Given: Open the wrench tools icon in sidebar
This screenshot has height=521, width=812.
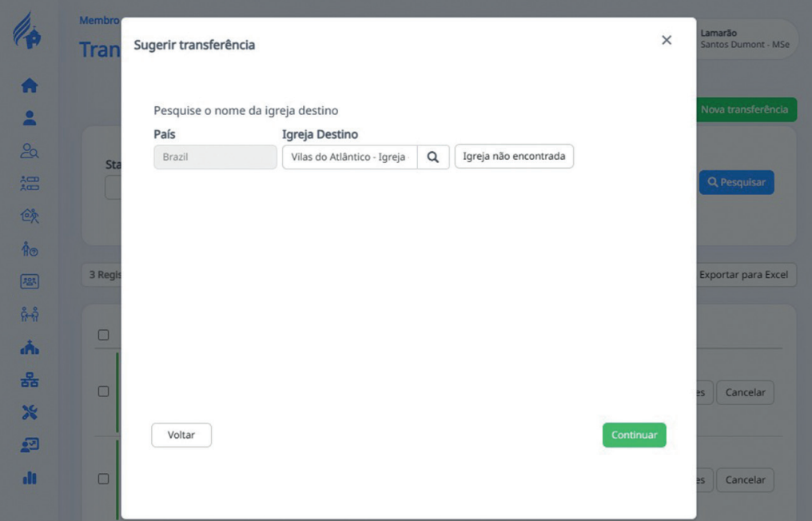Looking at the screenshot, I should point(30,412).
